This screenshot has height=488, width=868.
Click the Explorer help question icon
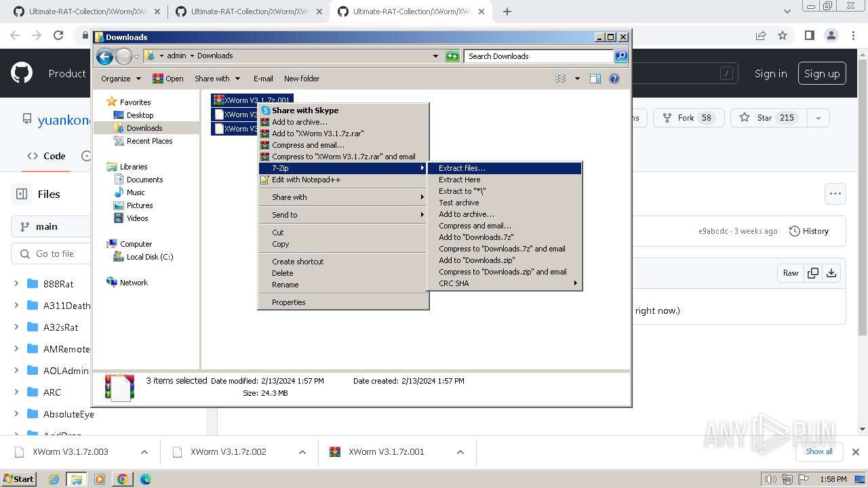point(614,79)
